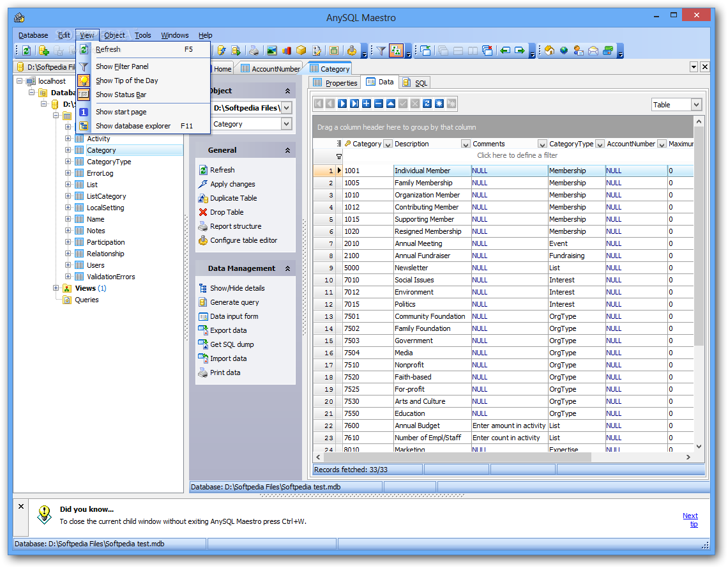Collapse the localhost tree node

tap(20, 81)
